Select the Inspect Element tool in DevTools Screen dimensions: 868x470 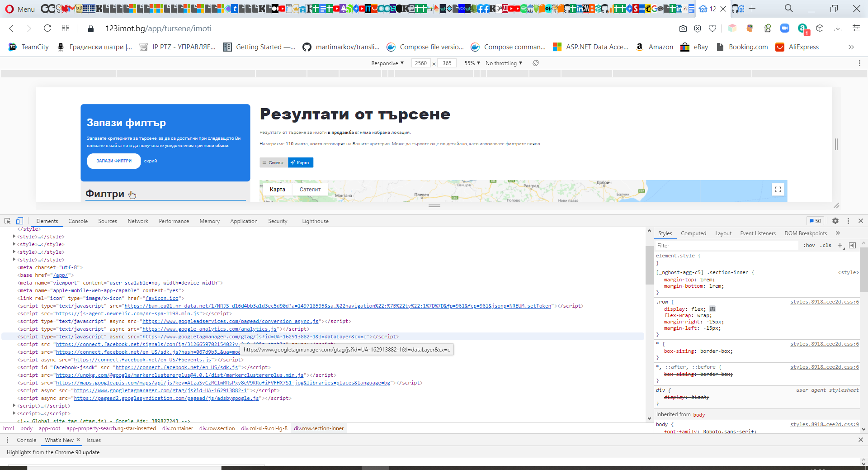coord(7,221)
